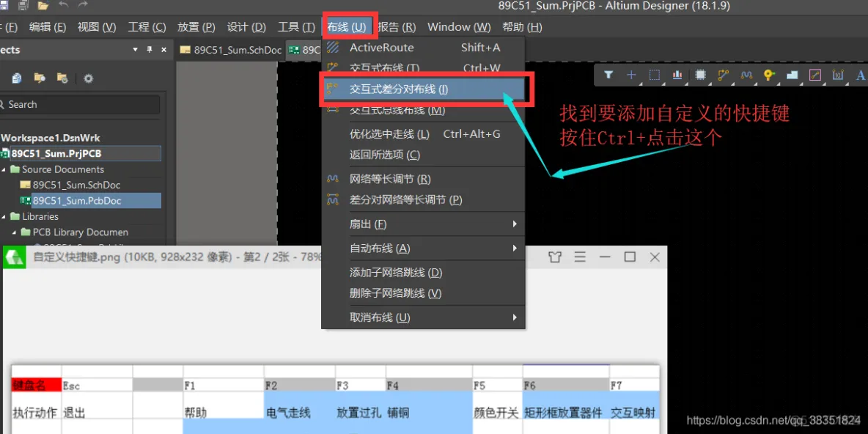Pin the Projects panel with the pushpin icon
The width and height of the screenshot is (868, 434).
[x=149, y=50]
